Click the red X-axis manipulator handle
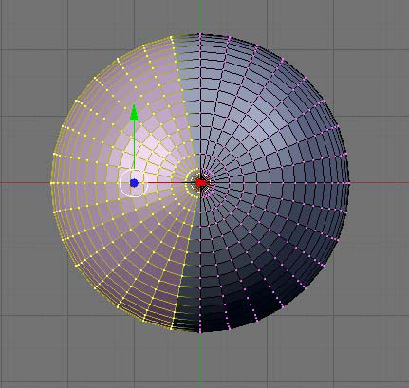This screenshot has width=409, height=388. [x=201, y=183]
